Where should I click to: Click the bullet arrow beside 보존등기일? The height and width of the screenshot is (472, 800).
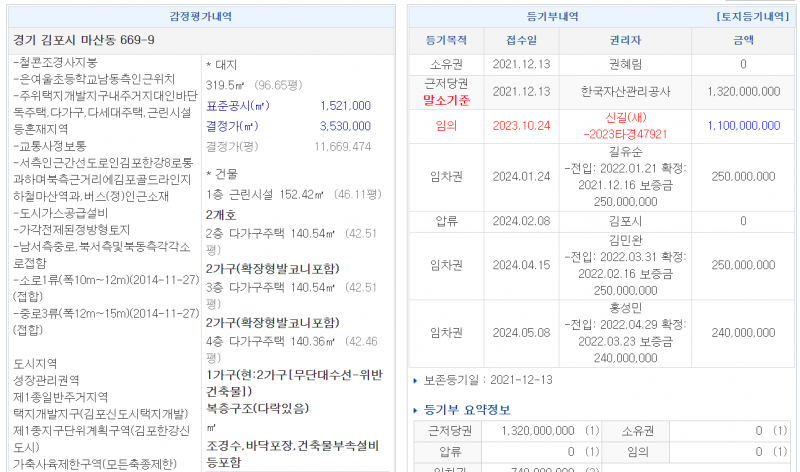pyautogui.click(x=415, y=381)
